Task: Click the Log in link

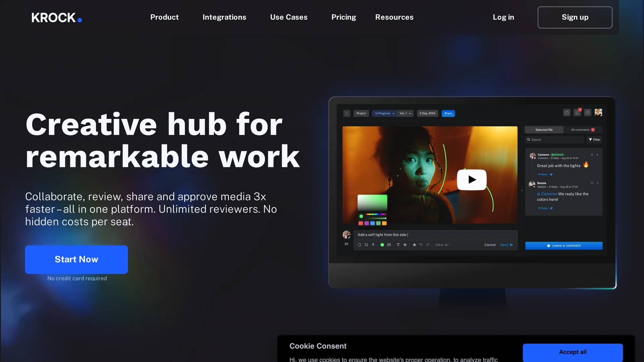Action: coord(503,17)
